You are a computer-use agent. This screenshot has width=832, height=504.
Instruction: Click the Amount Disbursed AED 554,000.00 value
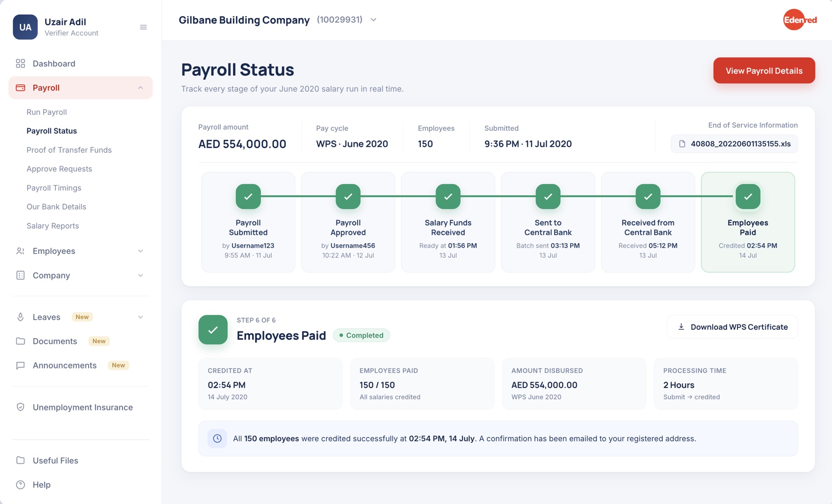tap(544, 385)
